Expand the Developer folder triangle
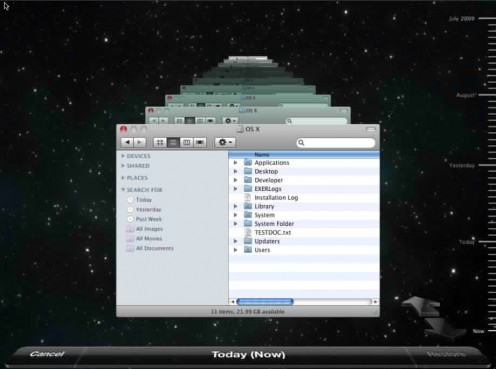Viewport: 496px width, 369px height. [x=235, y=180]
